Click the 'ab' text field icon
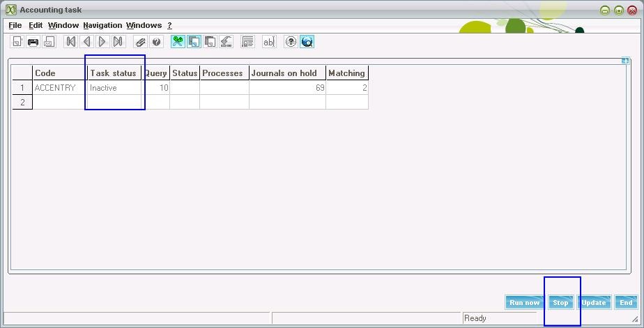The image size is (644, 328). coord(269,41)
